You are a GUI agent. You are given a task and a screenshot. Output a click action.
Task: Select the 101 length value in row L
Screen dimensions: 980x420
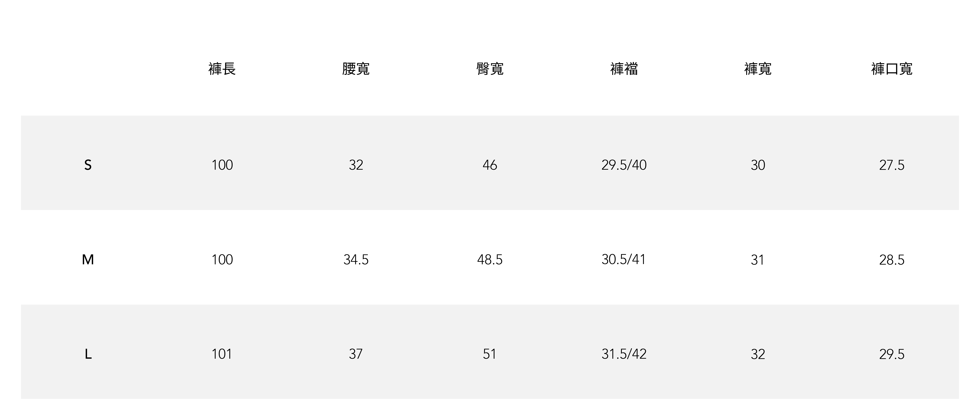click(222, 354)
